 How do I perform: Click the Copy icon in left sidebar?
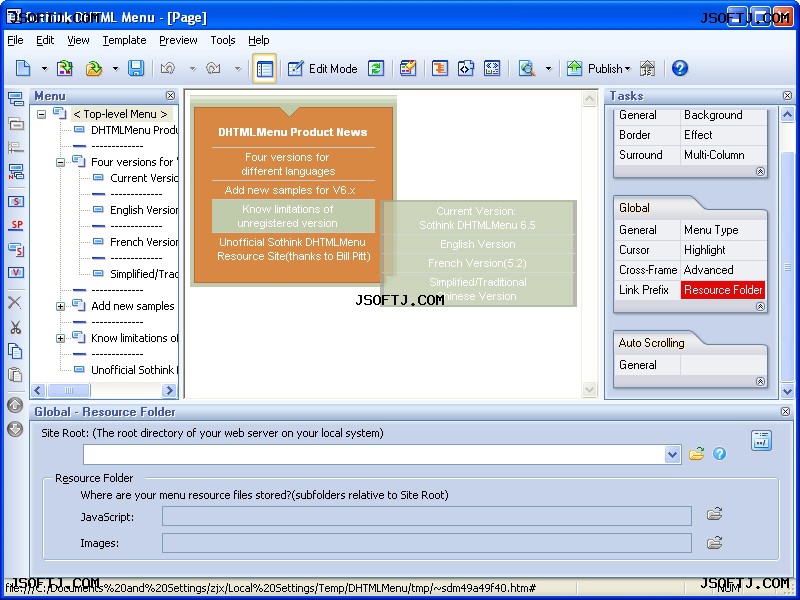[15, 351]
